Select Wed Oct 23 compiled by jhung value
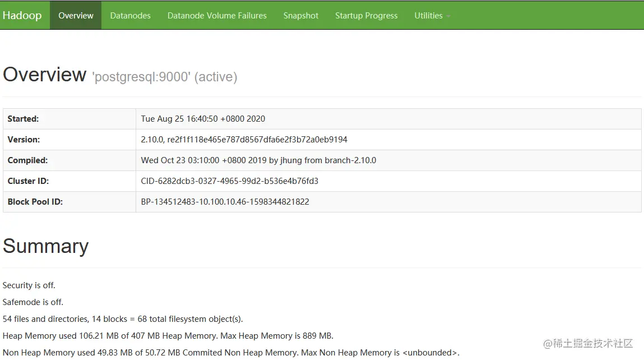The image size is (644, 360). 258,160
